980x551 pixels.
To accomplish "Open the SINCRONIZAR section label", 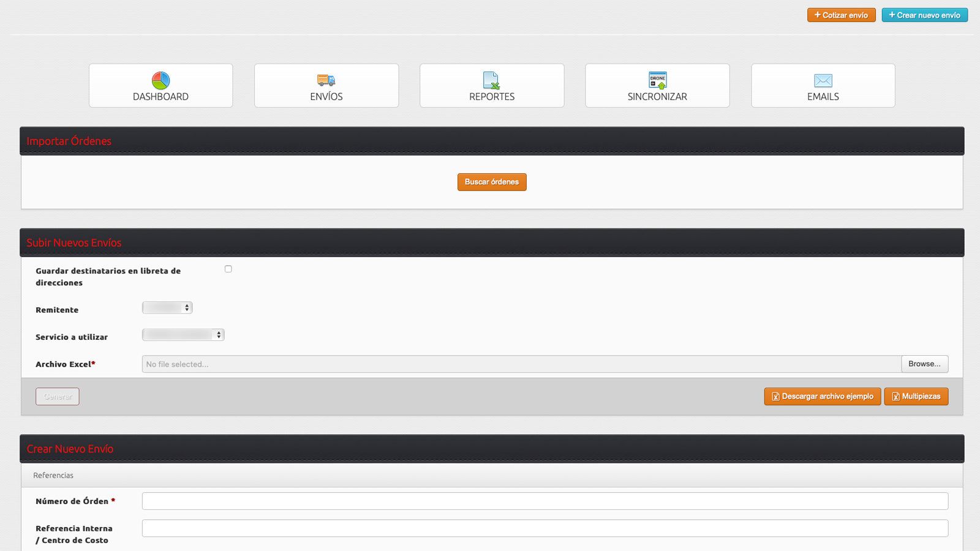I will point(657,97).
